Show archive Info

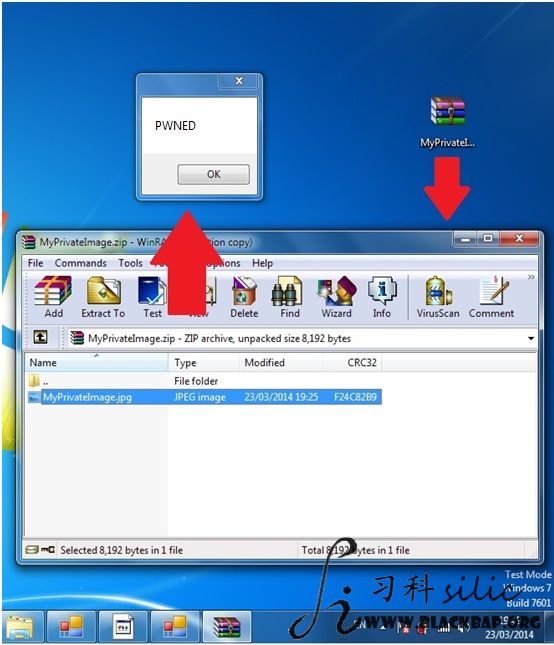[382, 297]
